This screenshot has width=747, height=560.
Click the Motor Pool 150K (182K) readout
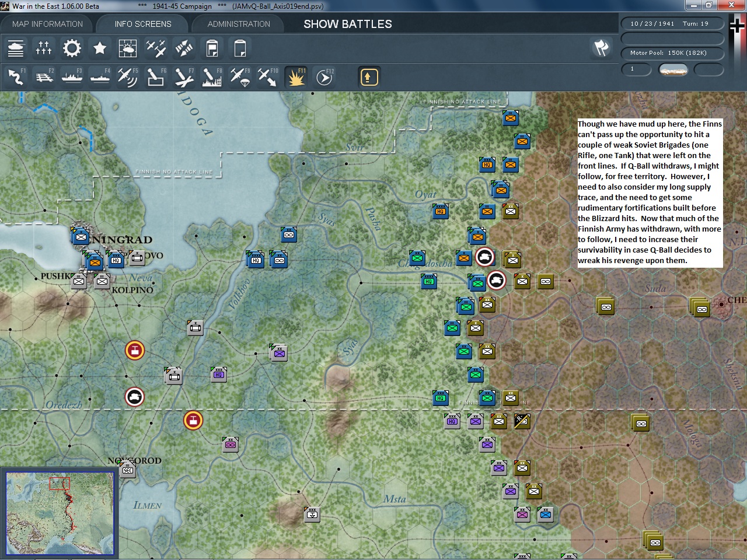[672, 53]
